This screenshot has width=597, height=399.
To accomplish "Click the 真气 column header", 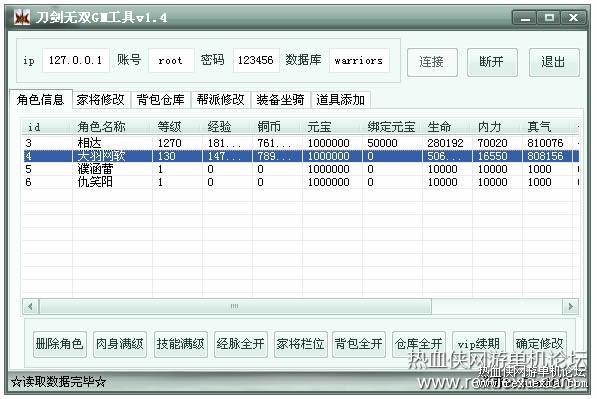I will click(x=547, y=127).
